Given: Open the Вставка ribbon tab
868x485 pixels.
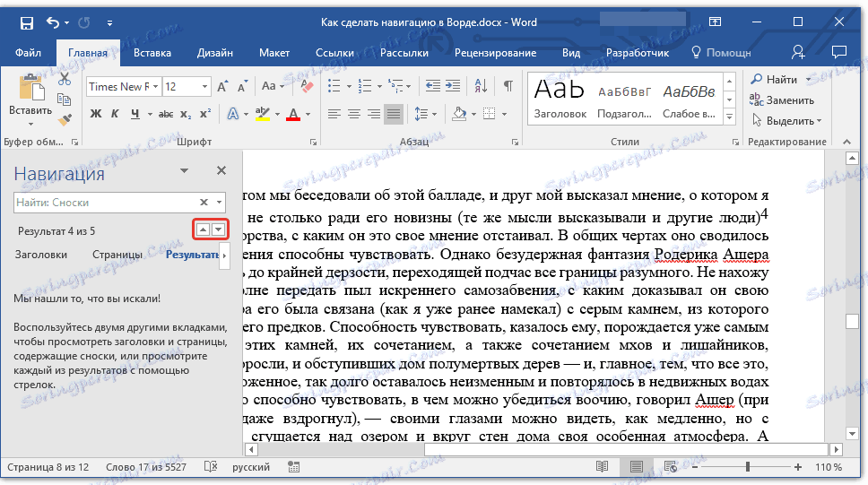Looking at the screenshot, I should click(152, 53).
